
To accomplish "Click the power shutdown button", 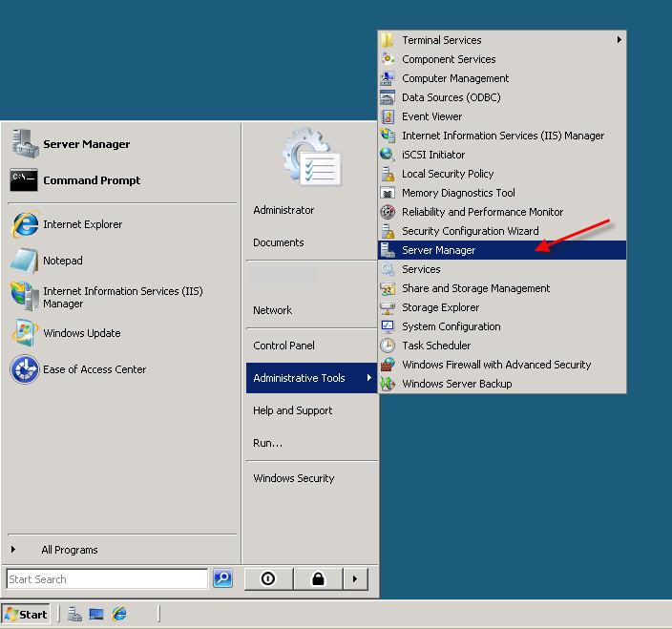I will click(268, 578).
